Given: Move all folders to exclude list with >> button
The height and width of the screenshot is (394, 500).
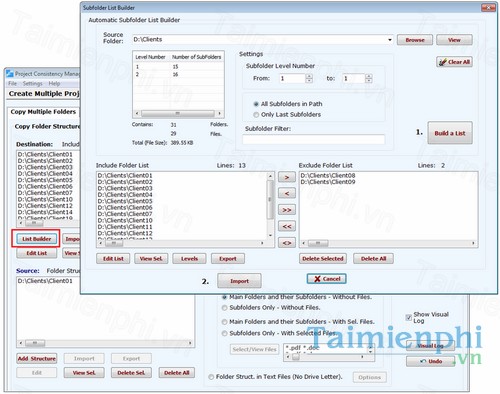Looking at the screenshot, I should (287, 210).
